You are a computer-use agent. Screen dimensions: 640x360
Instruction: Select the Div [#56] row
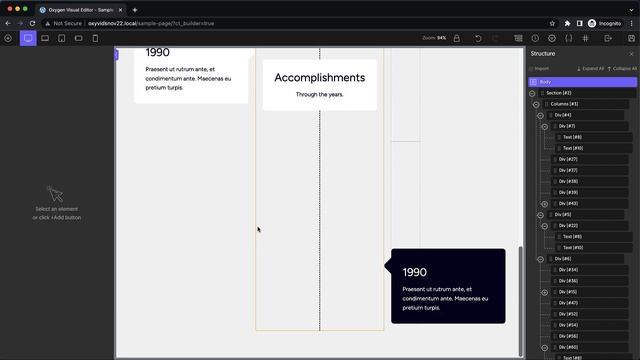click(589, 336)
